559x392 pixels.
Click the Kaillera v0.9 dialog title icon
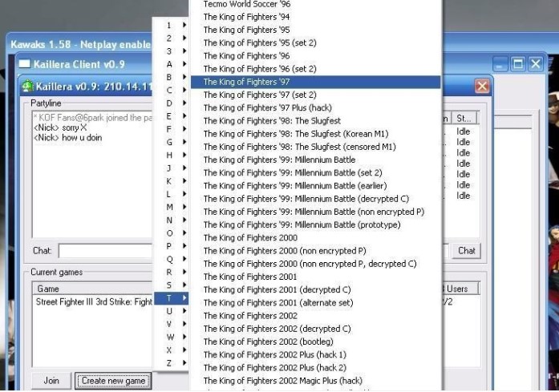pyautogui.click(x=27, y=87)
